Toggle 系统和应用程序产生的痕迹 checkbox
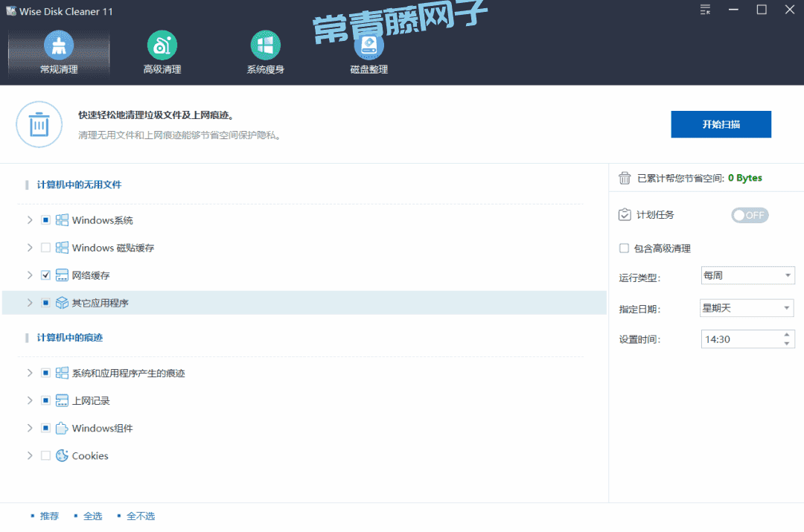 45,373
